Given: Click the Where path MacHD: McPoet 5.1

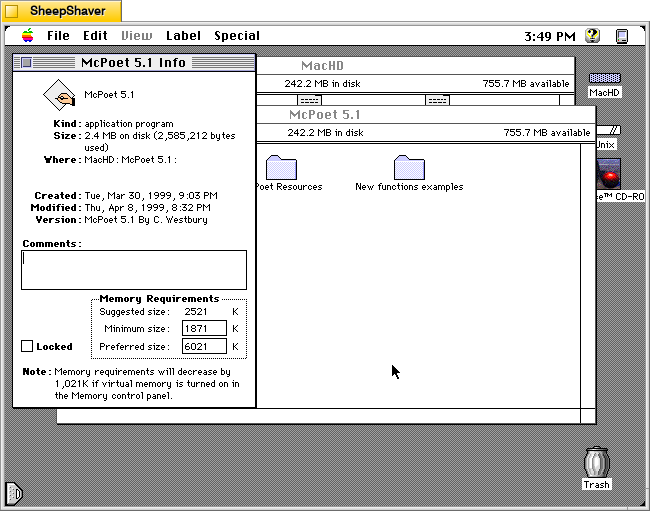Looking at the screenshot, I should 131,160.
